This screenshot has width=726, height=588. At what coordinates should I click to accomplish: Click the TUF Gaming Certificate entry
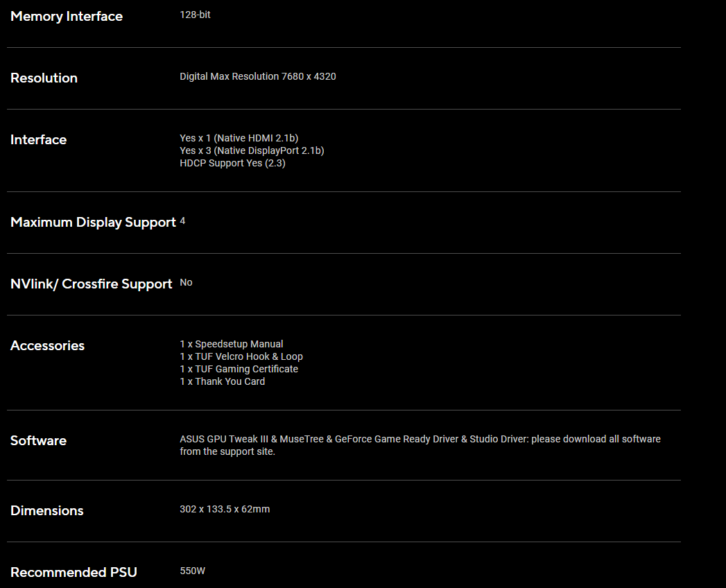(239, 369)
